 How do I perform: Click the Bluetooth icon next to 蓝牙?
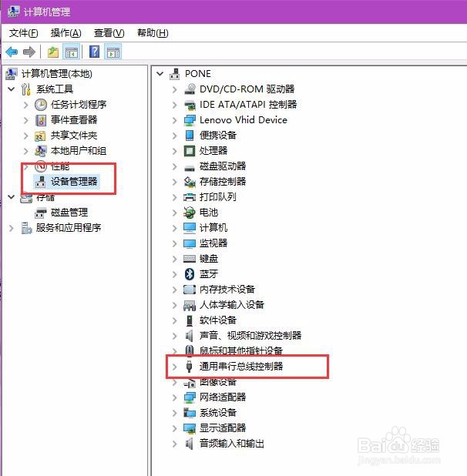pyautogui.click(x=190, y=274)
